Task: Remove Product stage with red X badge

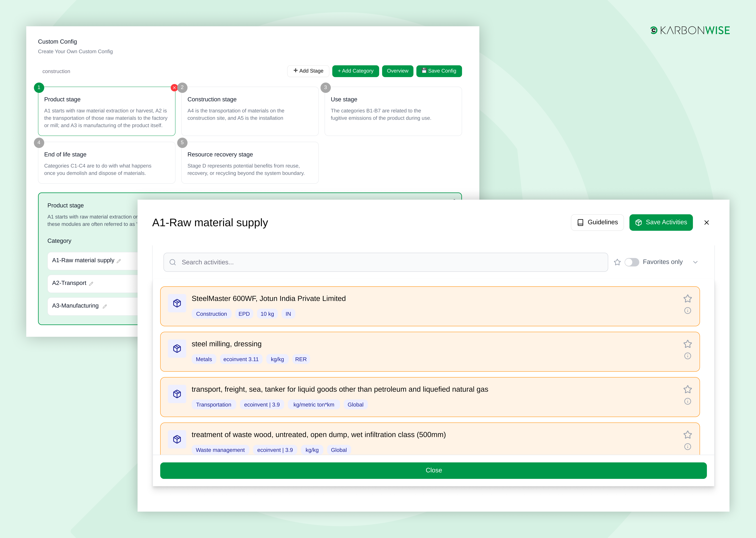Action: (x=174, y=88)
